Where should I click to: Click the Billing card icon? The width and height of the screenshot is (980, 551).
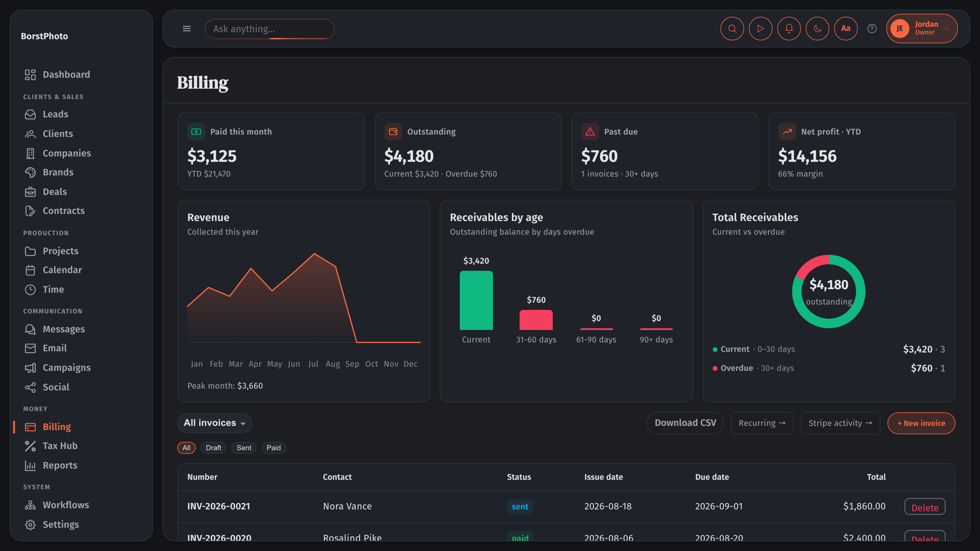[30, 427]
